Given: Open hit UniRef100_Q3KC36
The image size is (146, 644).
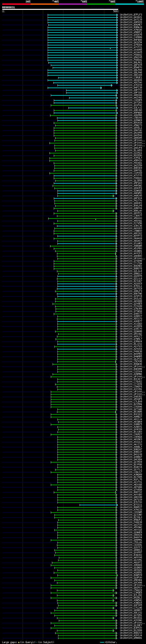Looking at the screenshot, I should pos(131,226).
